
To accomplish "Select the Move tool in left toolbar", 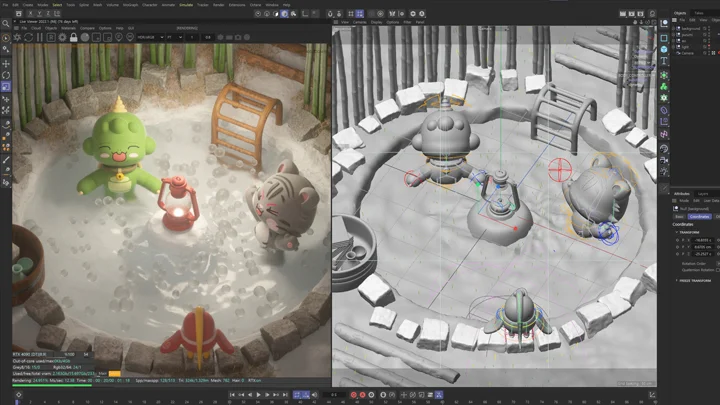I will click(x=6, y=63).
